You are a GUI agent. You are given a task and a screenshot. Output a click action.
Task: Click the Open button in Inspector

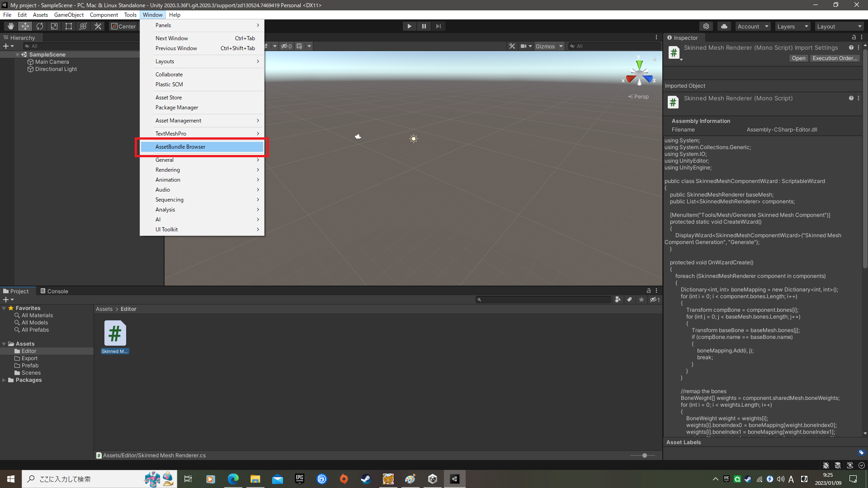pyautogui.click(x=798, y=58)
